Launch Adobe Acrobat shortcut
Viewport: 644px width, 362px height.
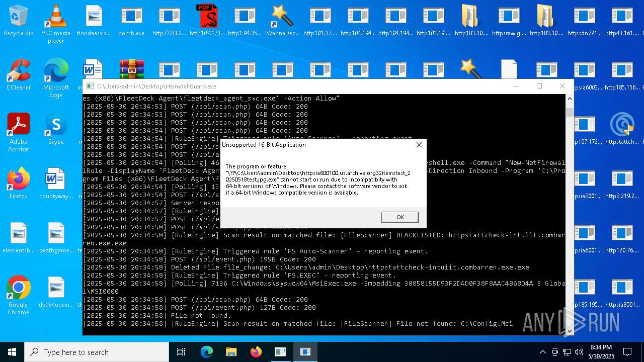(x=19, y=133)
